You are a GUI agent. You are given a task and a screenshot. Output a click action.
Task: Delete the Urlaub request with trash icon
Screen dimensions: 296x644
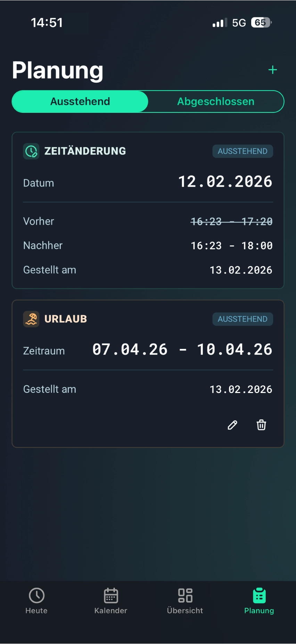[261, 425]
